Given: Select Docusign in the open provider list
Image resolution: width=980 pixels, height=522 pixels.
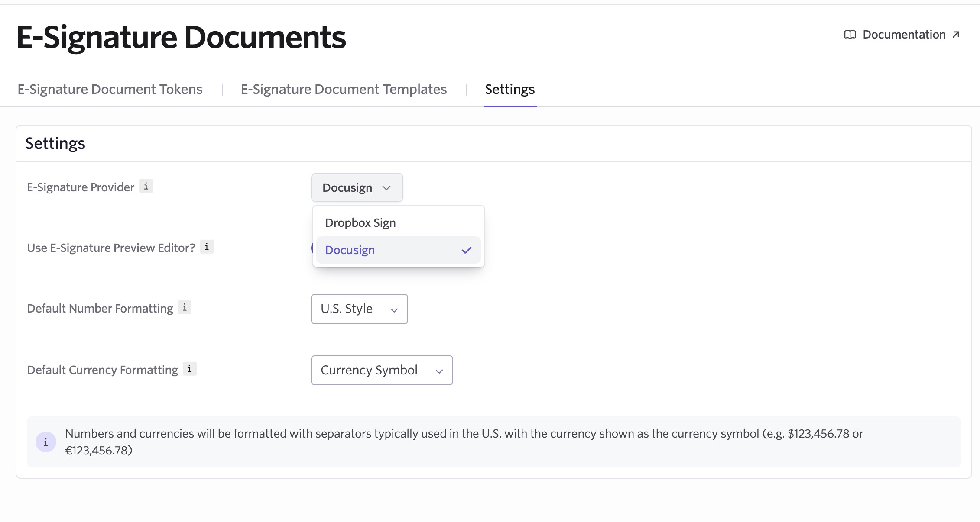Looking at the screenshot, I should [350, 250].
